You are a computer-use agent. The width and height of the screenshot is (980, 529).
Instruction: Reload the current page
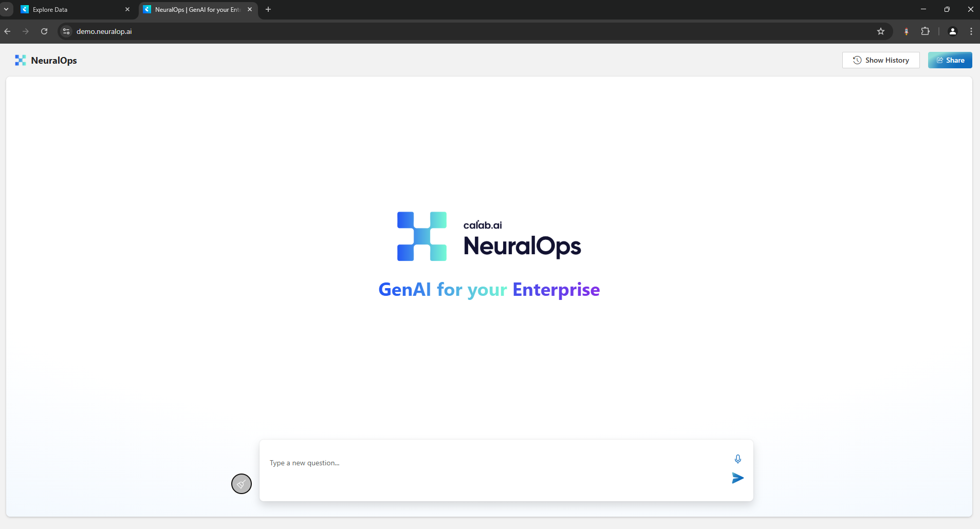coord(44,31)
